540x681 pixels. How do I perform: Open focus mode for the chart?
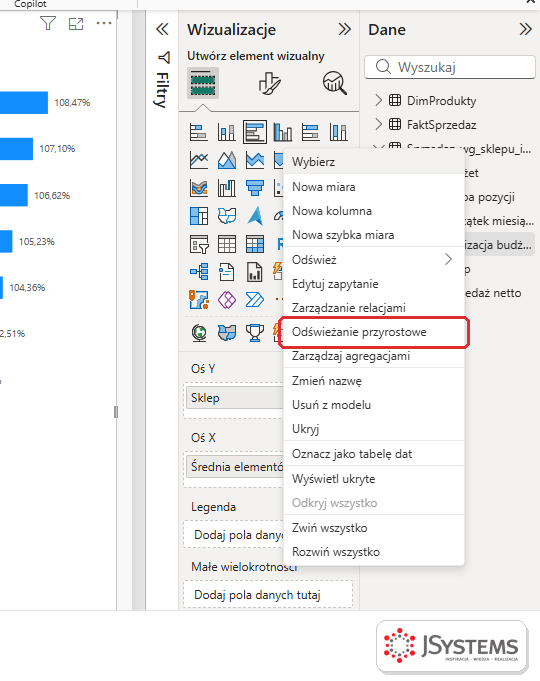pyautogui.click(x=76, y=23)
